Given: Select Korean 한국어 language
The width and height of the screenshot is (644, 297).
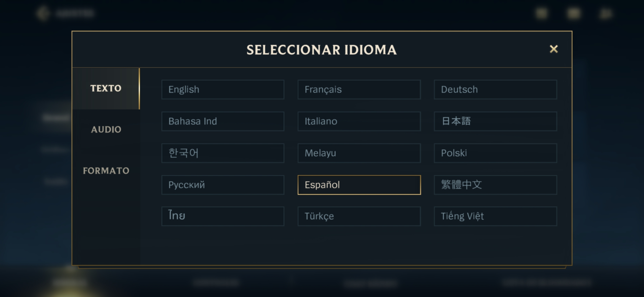Looking at the screenshot, I should pos(223,153).
